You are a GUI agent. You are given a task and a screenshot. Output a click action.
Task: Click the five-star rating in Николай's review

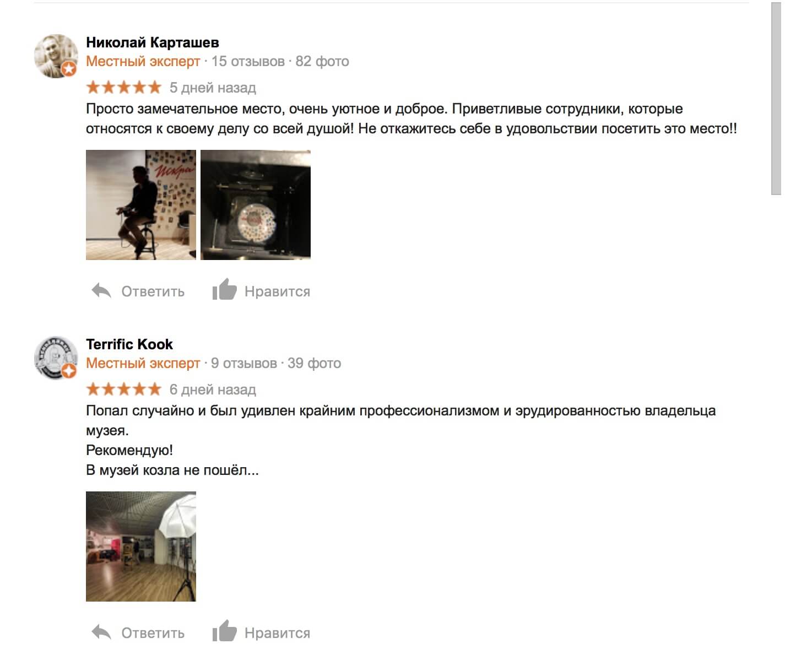[123, 87]
